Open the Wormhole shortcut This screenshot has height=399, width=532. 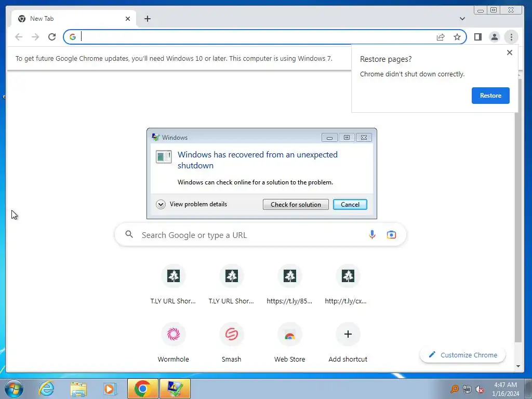coord(173,343)
